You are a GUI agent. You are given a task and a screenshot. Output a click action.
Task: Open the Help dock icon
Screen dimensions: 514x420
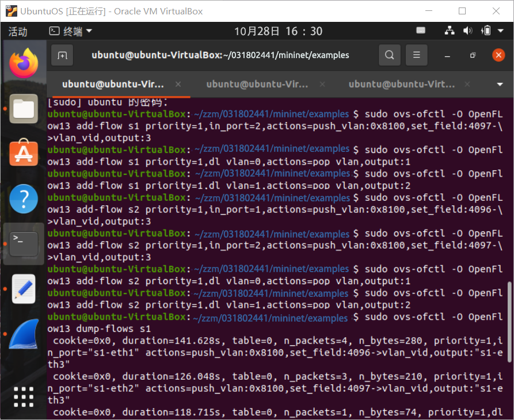point(24,199)
